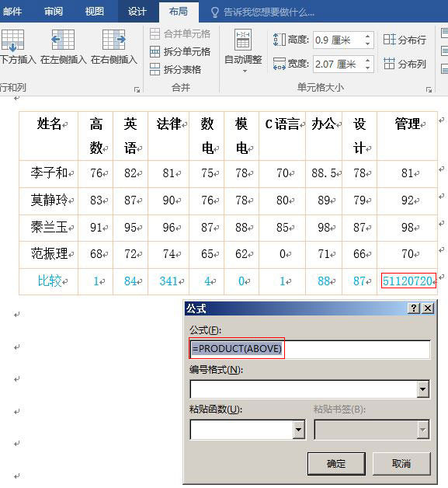Click the 莫静玲 name cell
The height and width of the screenshot is (488, 448).
pyautogui.click(x=49, y=200)
